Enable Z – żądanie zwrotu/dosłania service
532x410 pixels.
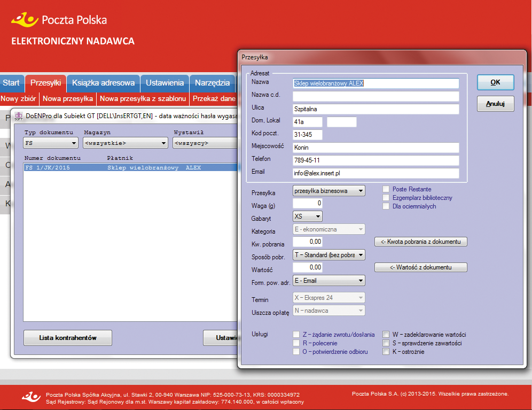296,335
